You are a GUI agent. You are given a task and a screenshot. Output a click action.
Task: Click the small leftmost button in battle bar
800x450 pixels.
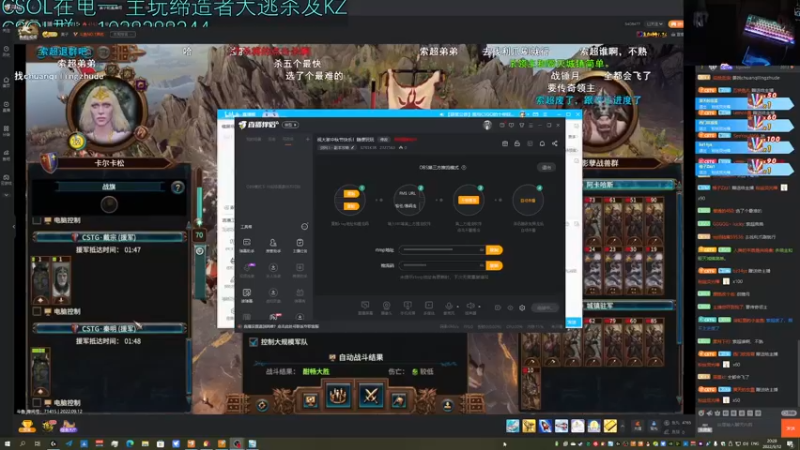(x=310, y=401)
